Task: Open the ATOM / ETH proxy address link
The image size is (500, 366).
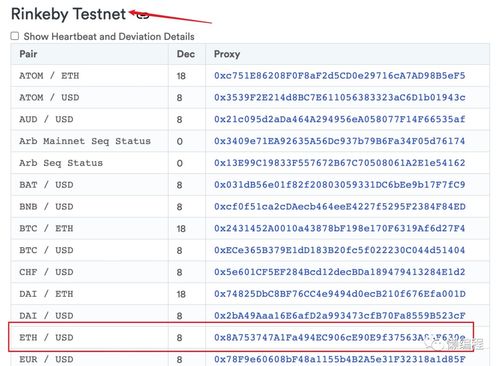Action: click(339, 76)
